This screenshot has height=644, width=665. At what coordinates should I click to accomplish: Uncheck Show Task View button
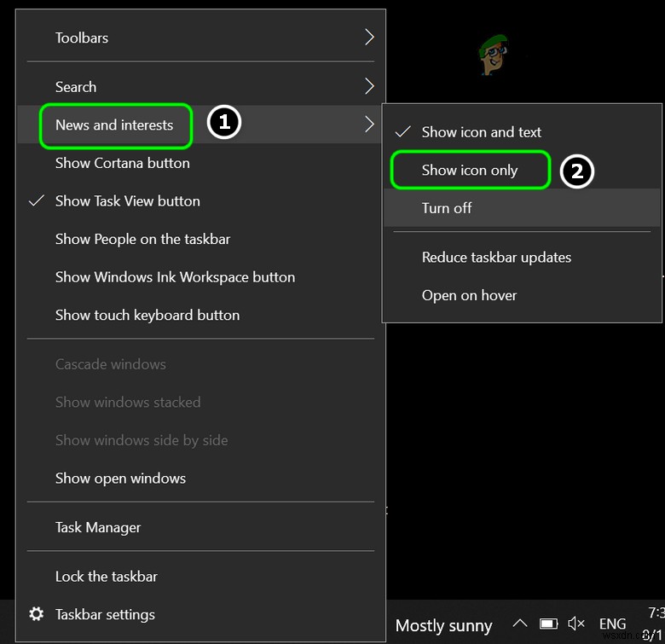pos(128,201)
